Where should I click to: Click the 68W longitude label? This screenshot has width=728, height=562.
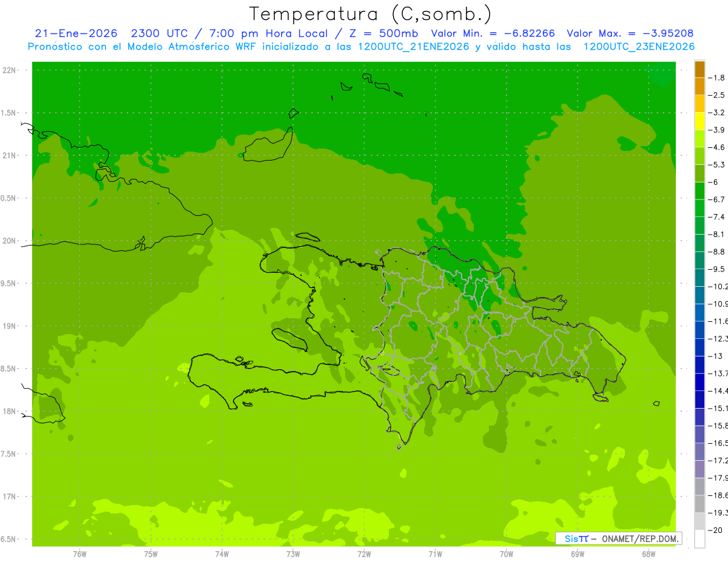tap(649, 554)
